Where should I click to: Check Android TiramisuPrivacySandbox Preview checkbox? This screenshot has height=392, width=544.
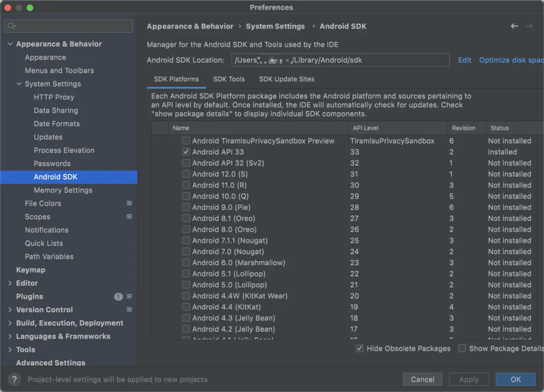[x=186, y=141]
